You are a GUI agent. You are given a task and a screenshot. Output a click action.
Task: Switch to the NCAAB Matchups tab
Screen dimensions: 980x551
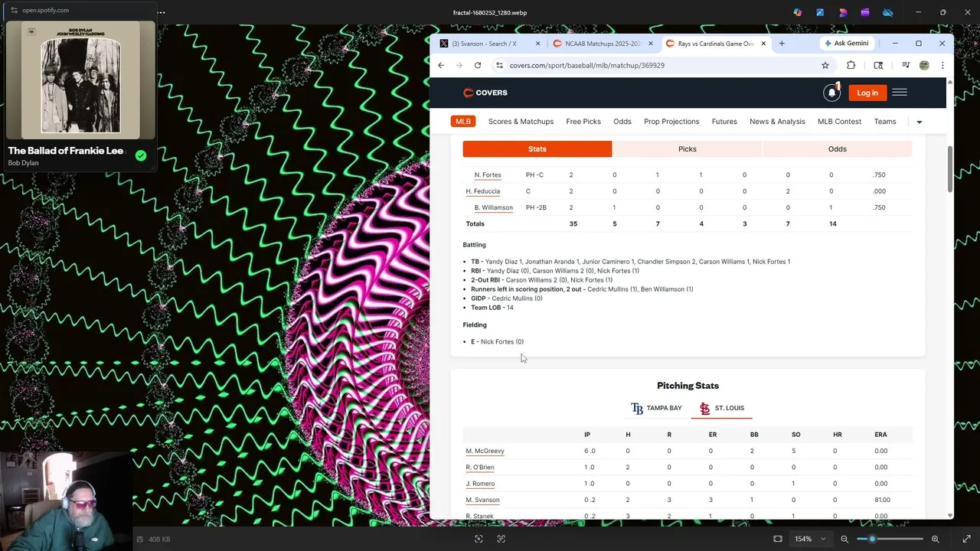tap(602, 44)
